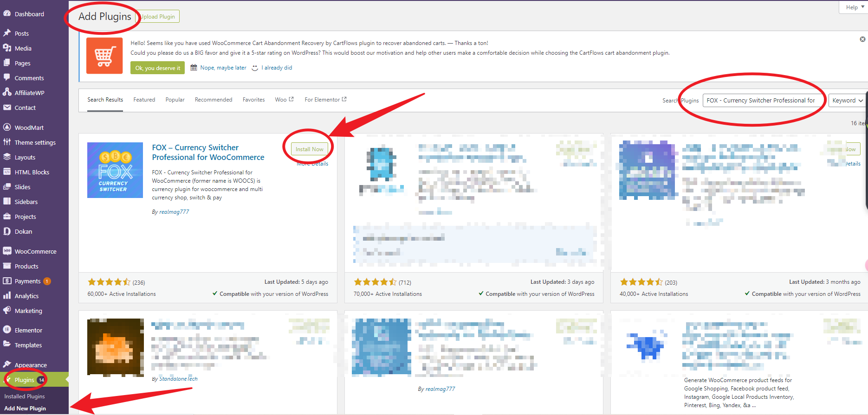Expand the Help dropdown tab
This screenshot has height=415, width=868.
pos(854,7)
